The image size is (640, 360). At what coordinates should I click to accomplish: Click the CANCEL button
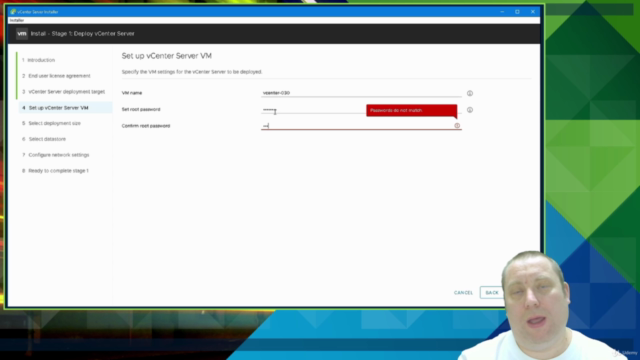(x=463, y=293)
